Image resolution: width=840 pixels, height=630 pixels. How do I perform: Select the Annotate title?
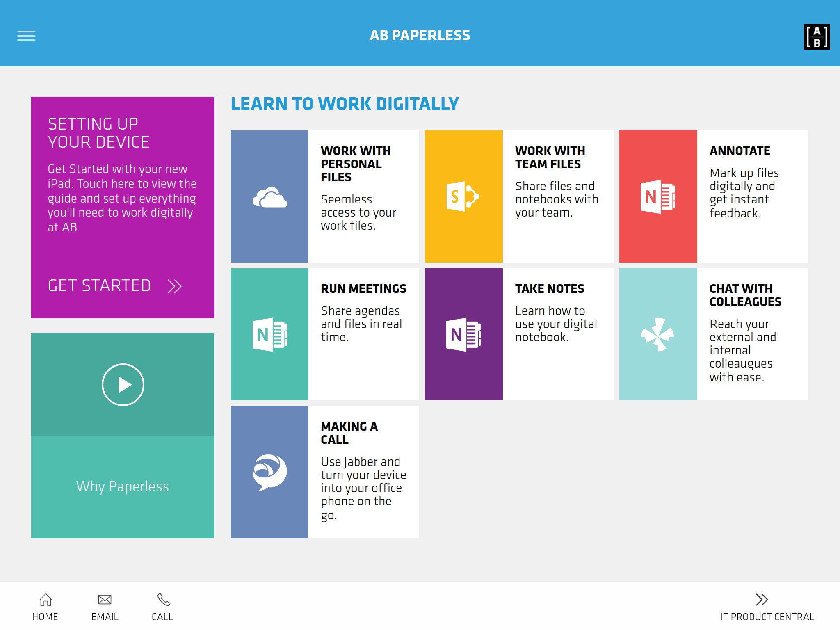pos(740,151)
